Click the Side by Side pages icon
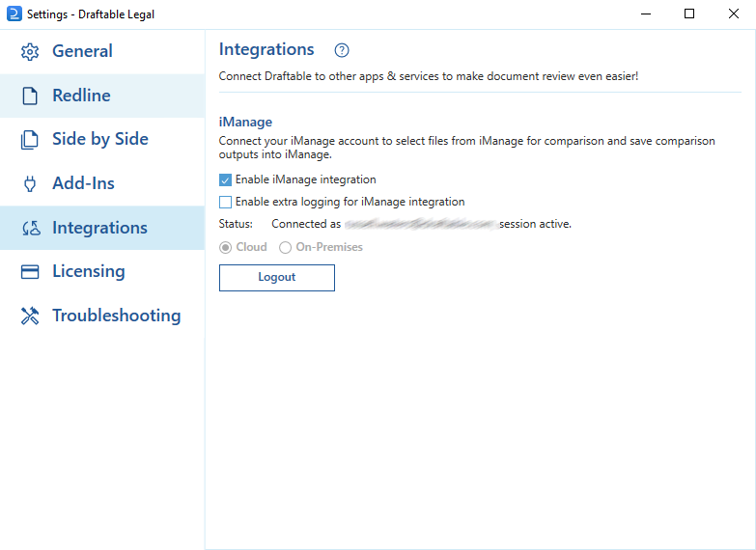Screen dimensions: 756x550 click(x=30, y=140)
